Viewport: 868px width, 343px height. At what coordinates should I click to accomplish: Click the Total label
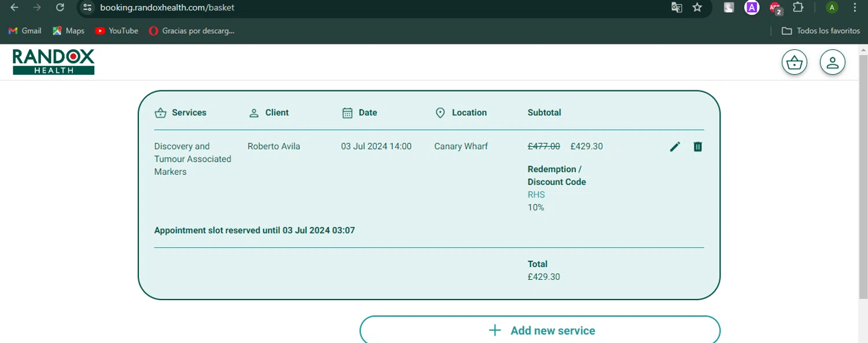[538, 264]
